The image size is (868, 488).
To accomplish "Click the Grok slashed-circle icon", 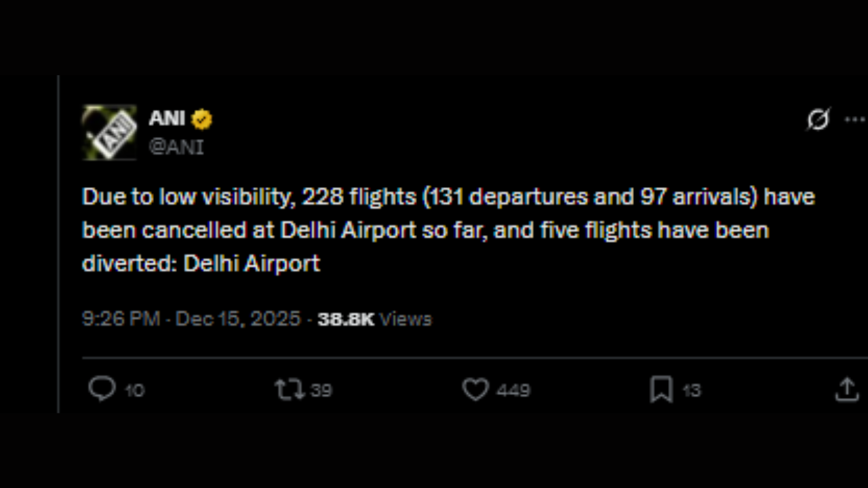I will 818,120.
